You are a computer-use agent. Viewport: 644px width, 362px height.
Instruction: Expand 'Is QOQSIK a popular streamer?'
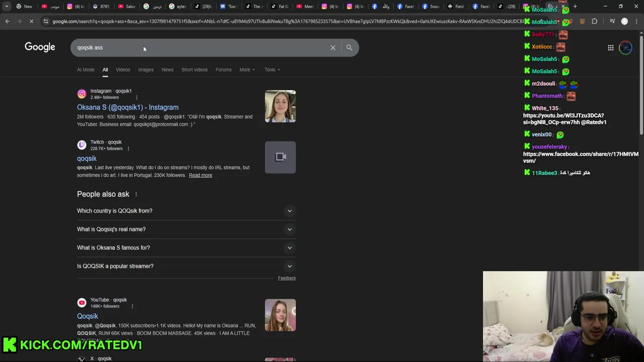coord(186,266)
